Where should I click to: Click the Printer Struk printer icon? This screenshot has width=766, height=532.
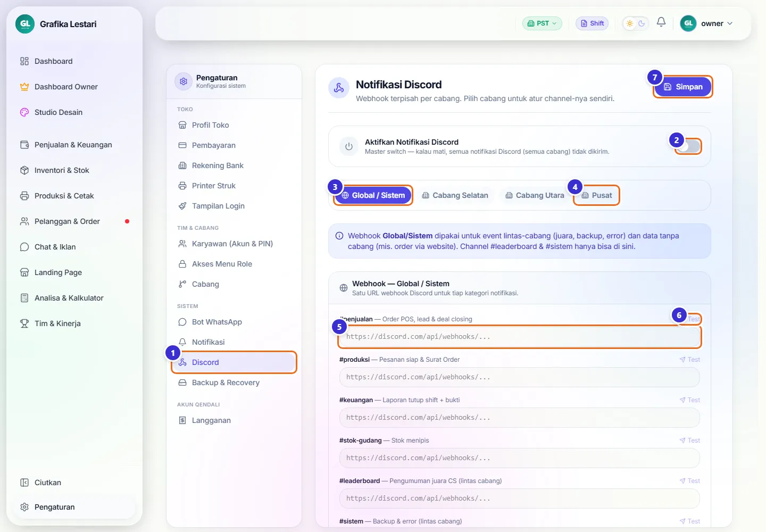tap(182, 186)
